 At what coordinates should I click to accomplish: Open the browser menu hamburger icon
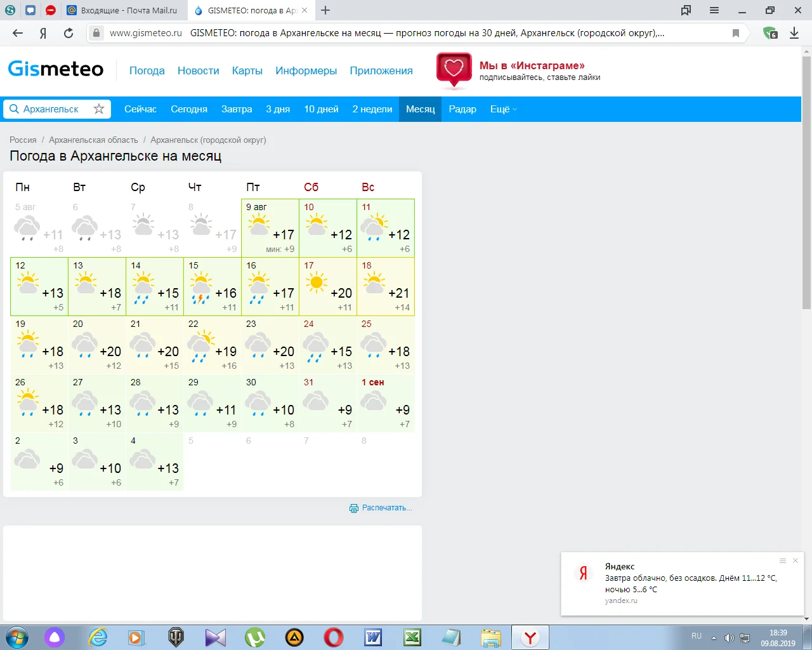tap(714, 10)
